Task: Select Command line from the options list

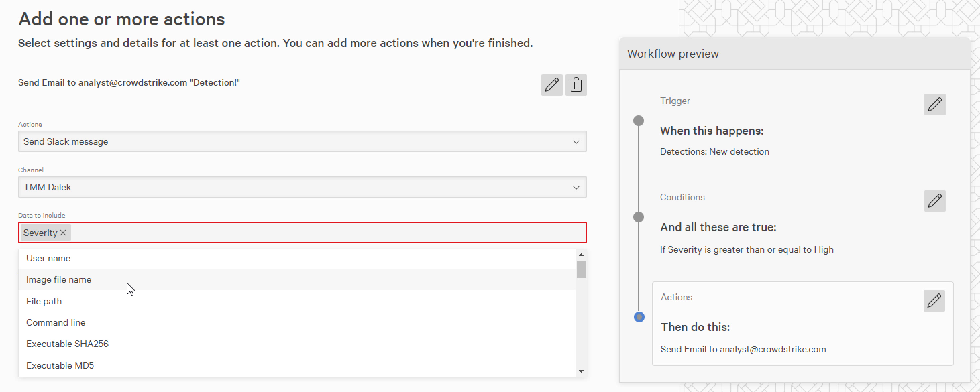Action: pyautogui.click(x=56, y=322)
